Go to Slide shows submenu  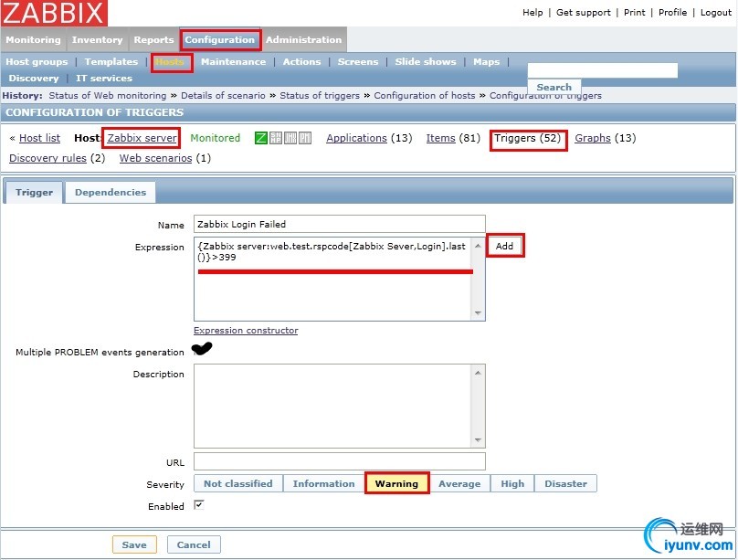pyautogui.click(x=426, y=61)
